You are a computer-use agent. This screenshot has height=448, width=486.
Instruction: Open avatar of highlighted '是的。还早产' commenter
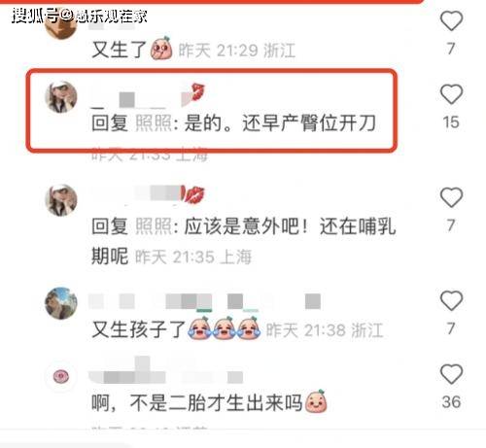tap(61, 96)
